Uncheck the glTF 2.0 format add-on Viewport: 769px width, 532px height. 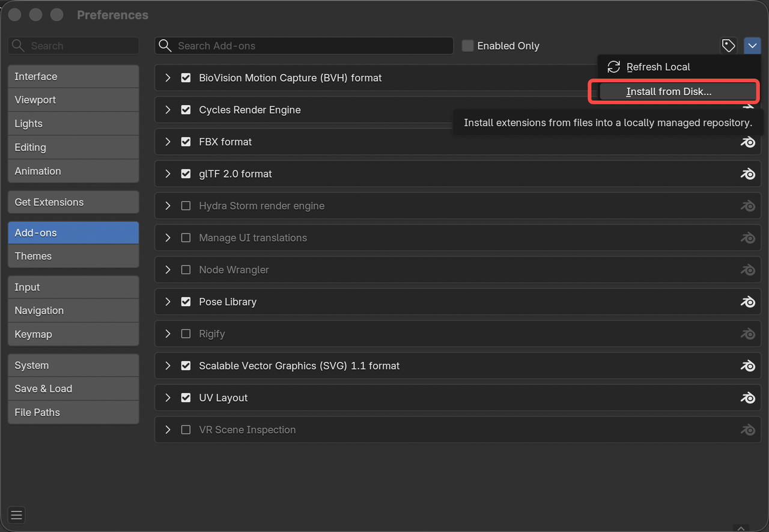click(186, 174)
